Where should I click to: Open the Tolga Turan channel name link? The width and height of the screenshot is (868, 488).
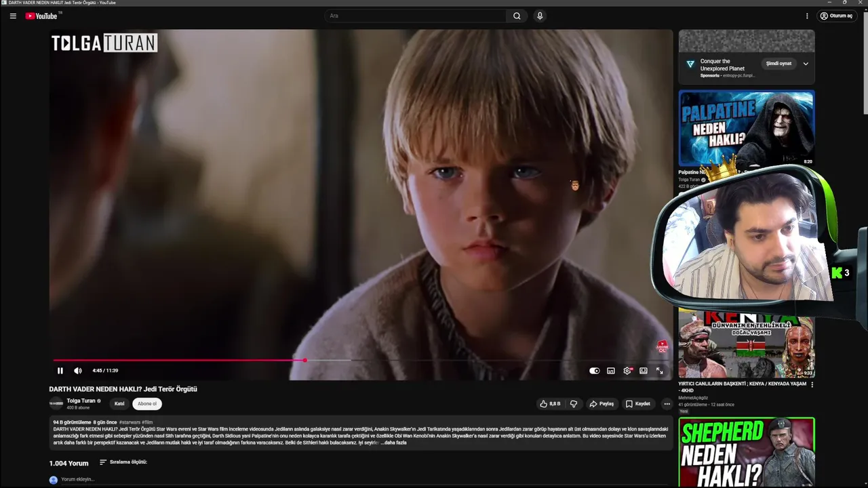[x=81, y=401]
